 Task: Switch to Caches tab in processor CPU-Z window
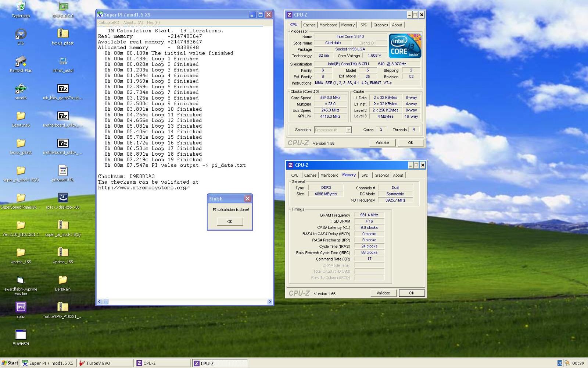point(309,25)
